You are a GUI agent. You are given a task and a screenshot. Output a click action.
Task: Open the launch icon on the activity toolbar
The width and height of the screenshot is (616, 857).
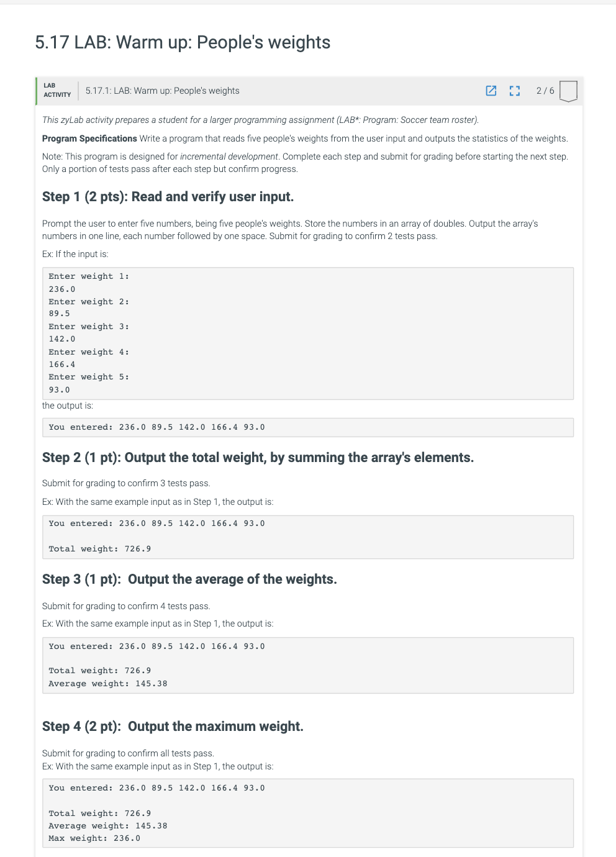click(x=491, y=91)
